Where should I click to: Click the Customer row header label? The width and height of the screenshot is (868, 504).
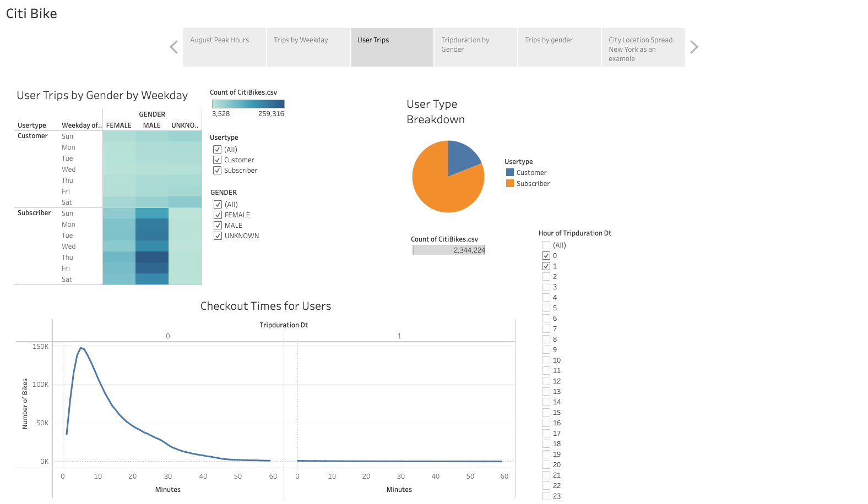pyautogui.click(x=32, y=136)
